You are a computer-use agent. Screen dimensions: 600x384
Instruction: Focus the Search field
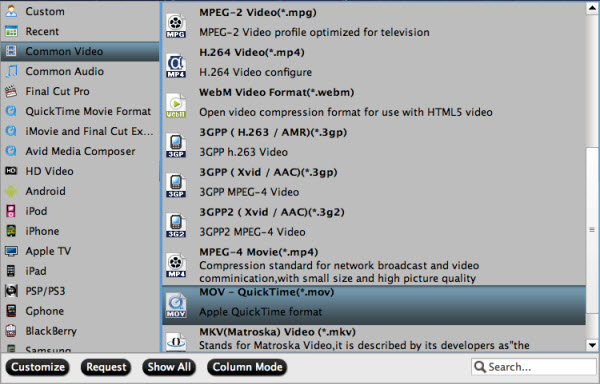click(533, 367)
